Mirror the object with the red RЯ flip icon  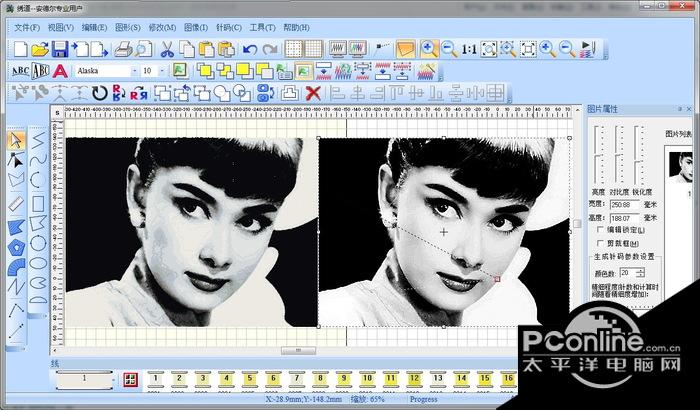pos(139,93)
